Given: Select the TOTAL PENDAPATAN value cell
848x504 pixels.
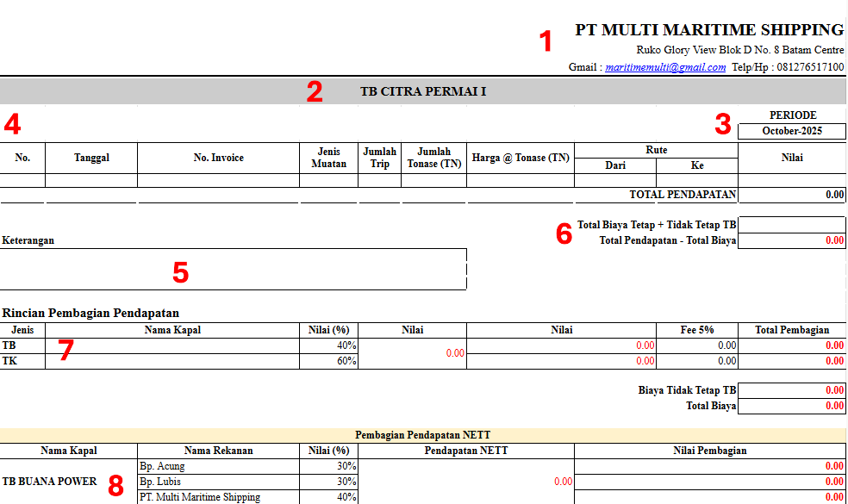Looking at the screenshot, I should click(x=791, y=195).
